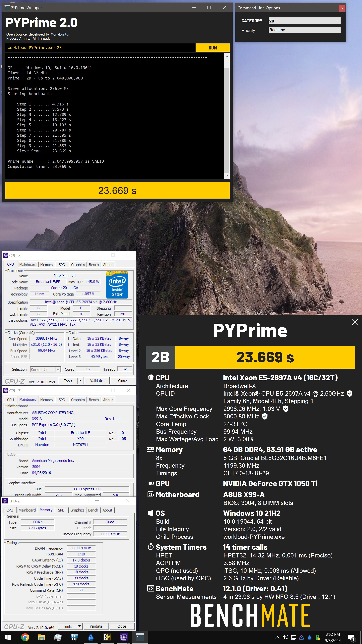Close the middle CPU-Z window

point(128,390)
